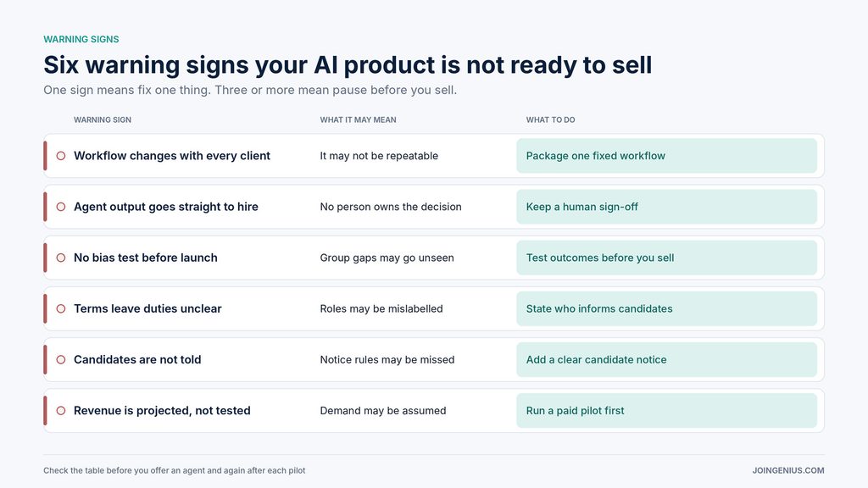Click the text 'Group gaps may go unseen'
Image resolution: width=868 pixels, height=488 pixels.
coord(387,258)
